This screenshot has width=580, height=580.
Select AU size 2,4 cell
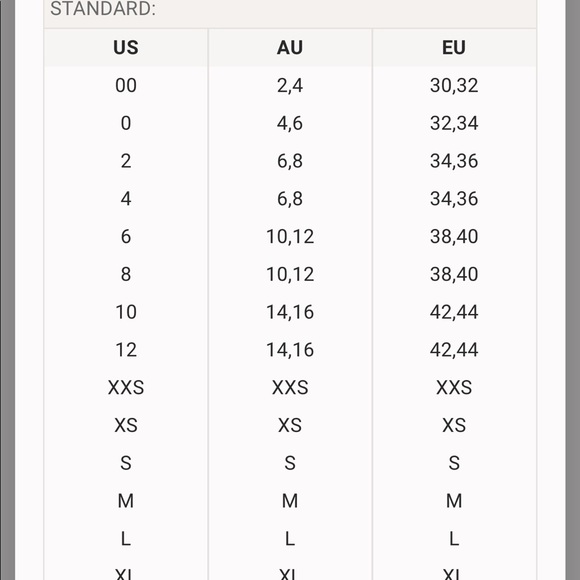[x=290, y=85]
